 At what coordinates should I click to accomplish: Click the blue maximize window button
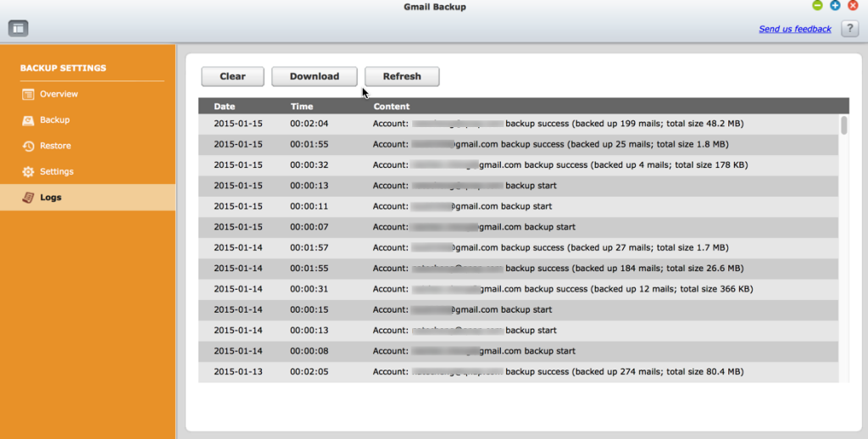[835, 6]
